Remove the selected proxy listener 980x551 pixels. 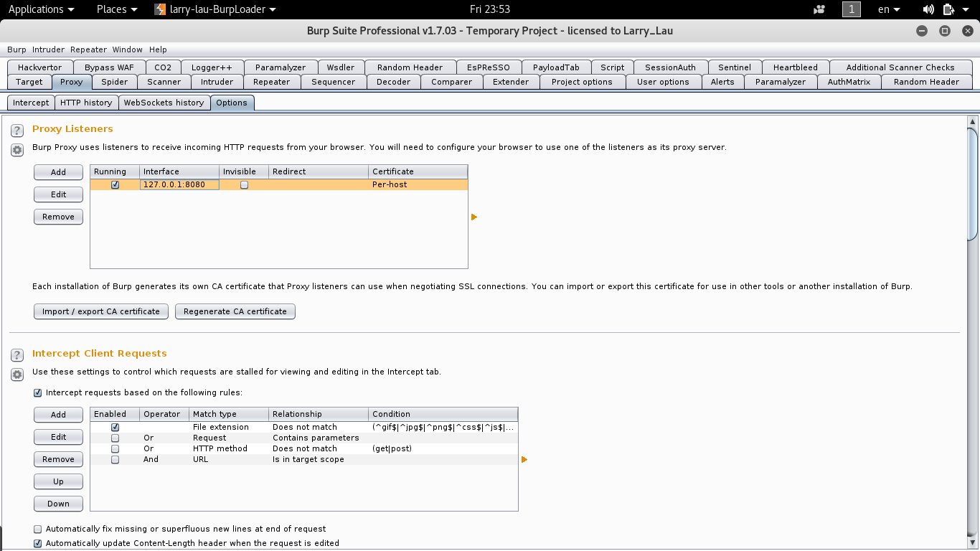(58, 217)
